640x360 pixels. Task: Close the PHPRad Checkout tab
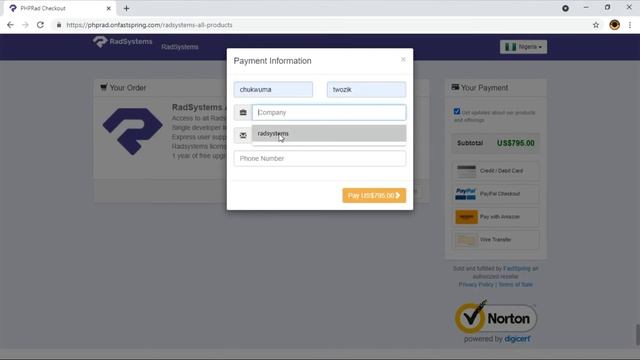pyautogui.click(x=109, y=8)
